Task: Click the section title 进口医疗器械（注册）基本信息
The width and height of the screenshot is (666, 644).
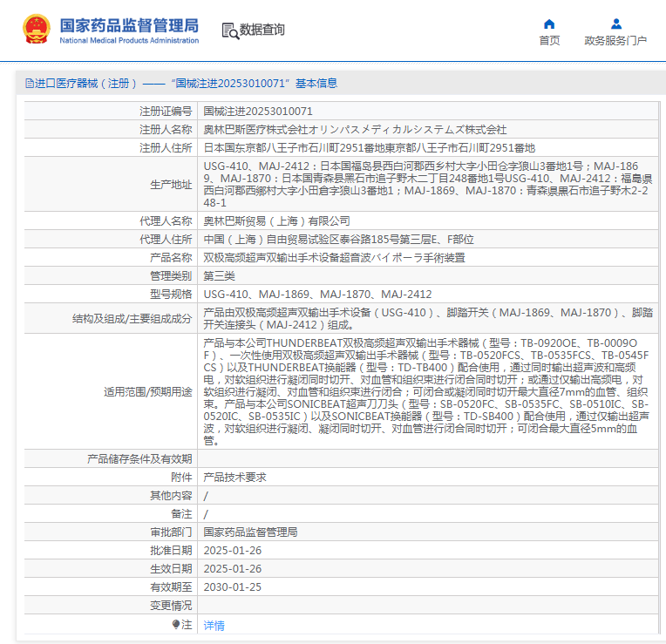Action: 181,83
